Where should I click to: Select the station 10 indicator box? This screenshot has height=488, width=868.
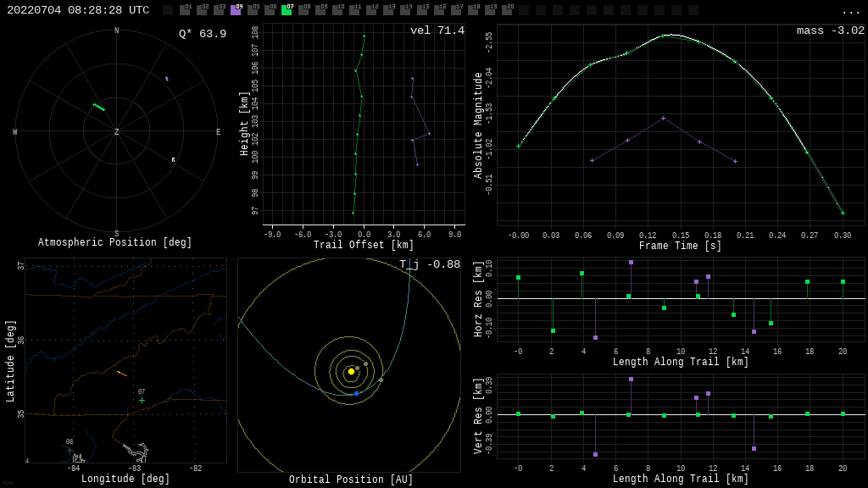[x=337, y=10]
